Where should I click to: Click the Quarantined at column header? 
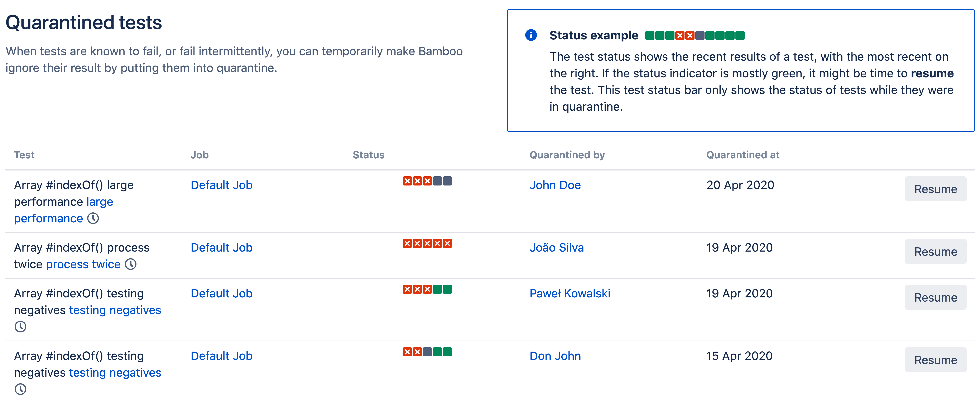743,155
